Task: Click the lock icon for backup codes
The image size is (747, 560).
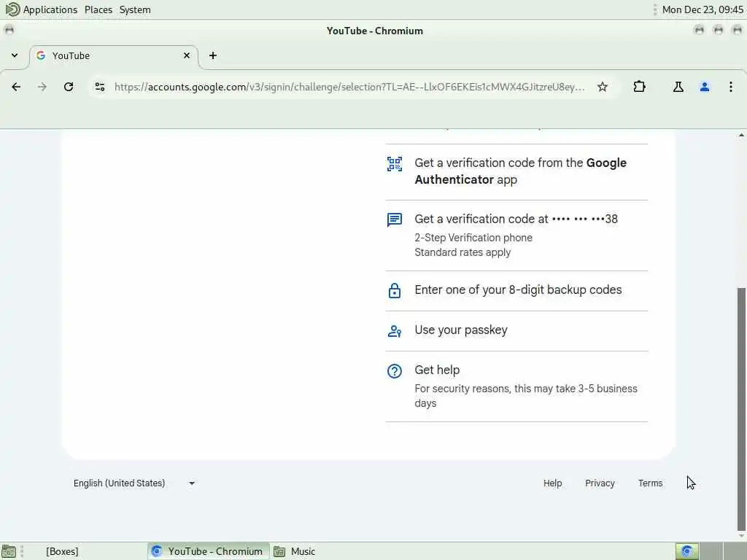Action: click(x=395, y=290)
